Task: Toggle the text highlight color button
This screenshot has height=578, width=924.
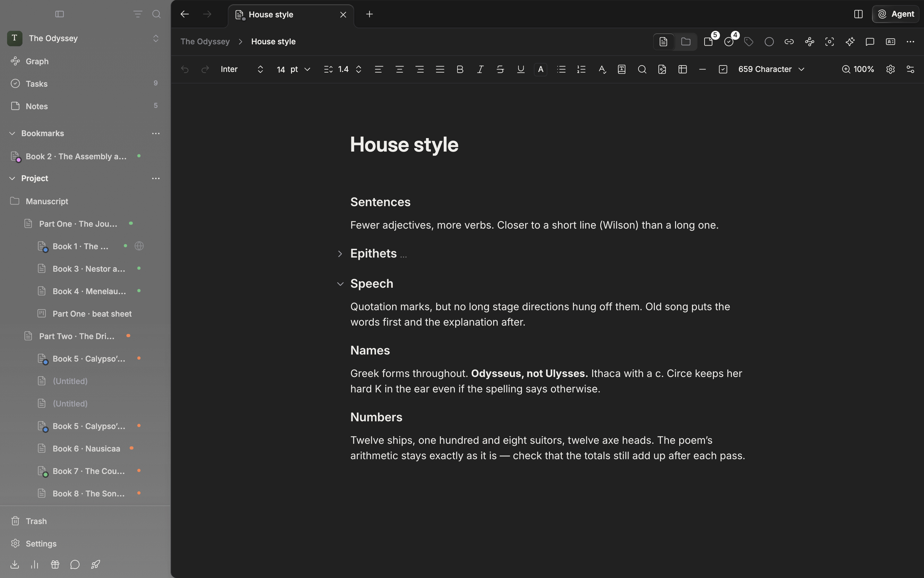Action: 540,69
